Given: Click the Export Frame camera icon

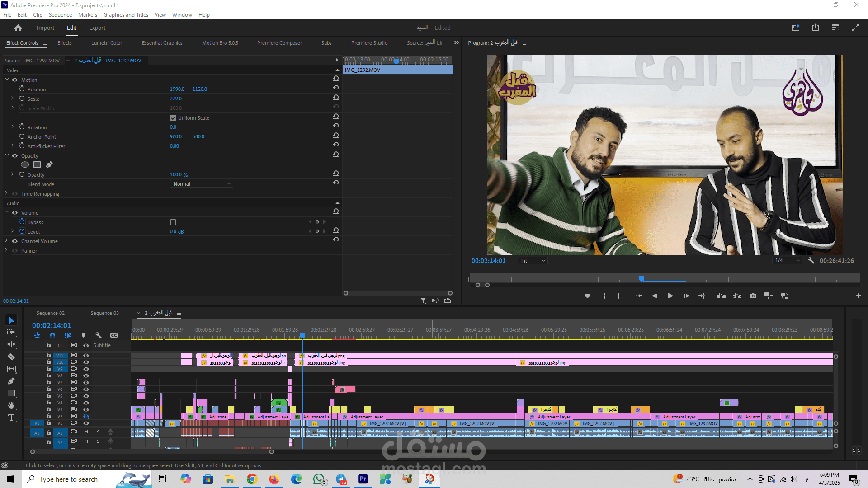Looking at the screenshot, I should click(753, 296).
